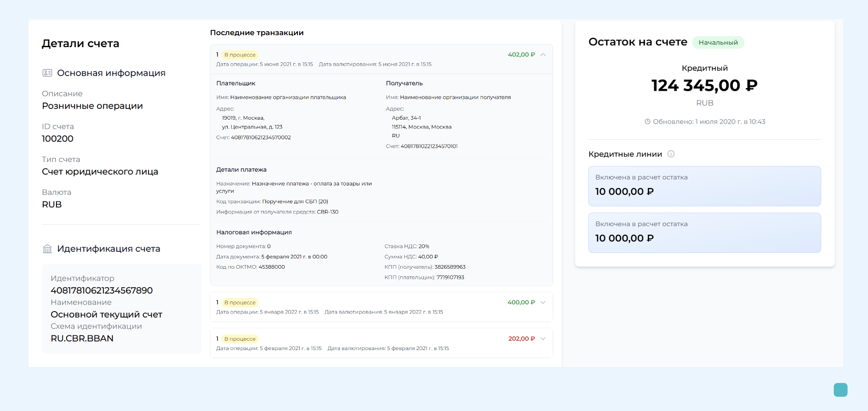The height and width of the screenshot is (411, 868).
Task: Select the first 10 000,00 ₽ credit line card
Action: click(x=704, y=186)
